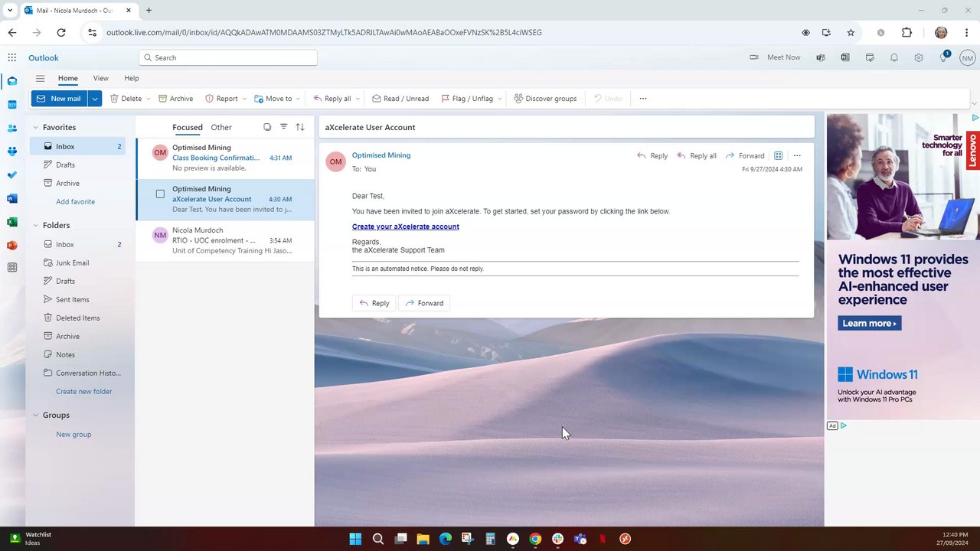Toggle the navigation pane hamburger

point(40,78)
